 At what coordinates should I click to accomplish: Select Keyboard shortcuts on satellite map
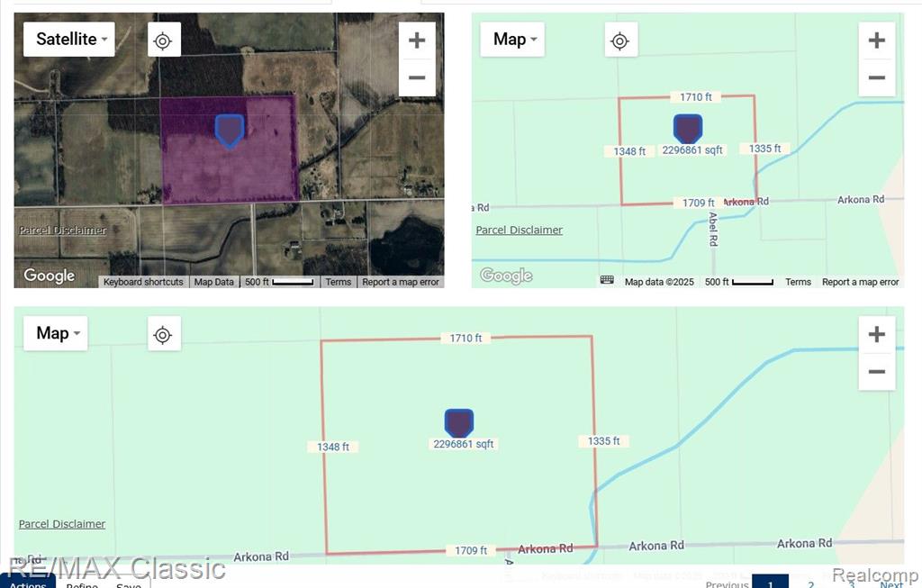[x=143, y=282]
